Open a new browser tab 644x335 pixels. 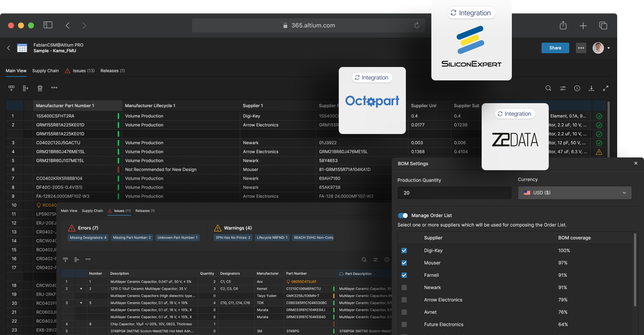click(583, 26)
